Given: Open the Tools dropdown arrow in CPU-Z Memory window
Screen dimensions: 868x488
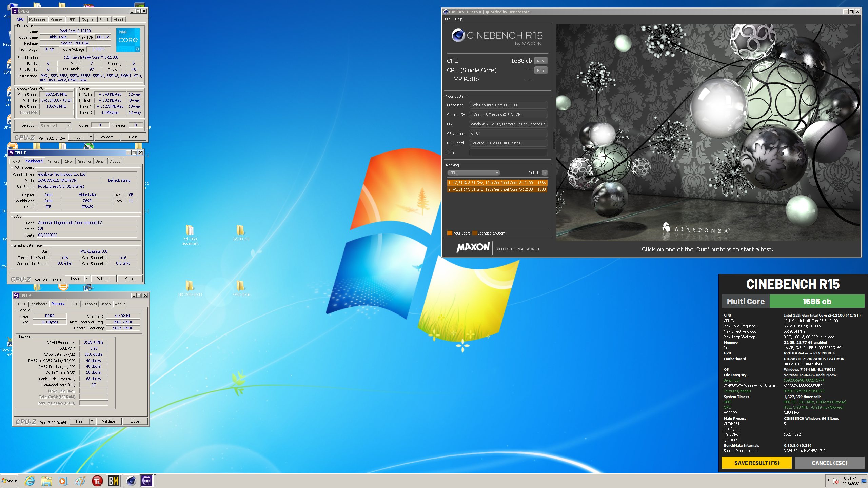Looking at the screenshot, I should 92,421.
